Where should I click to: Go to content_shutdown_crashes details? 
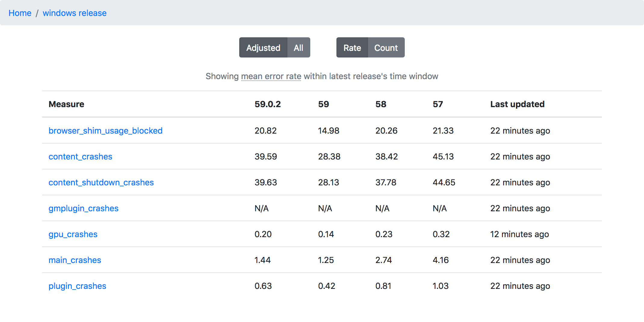[x=101, y=182]
